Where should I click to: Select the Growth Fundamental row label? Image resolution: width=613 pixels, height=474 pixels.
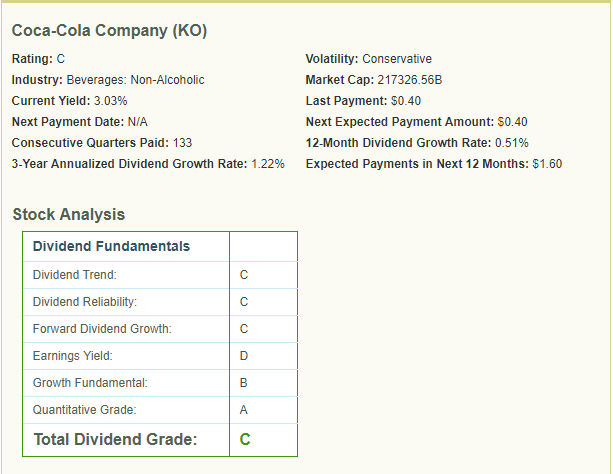coord(90,383)
